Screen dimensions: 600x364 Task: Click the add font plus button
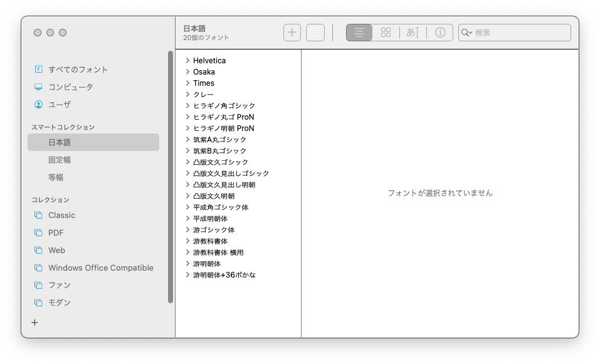click(x=292, y=33)
